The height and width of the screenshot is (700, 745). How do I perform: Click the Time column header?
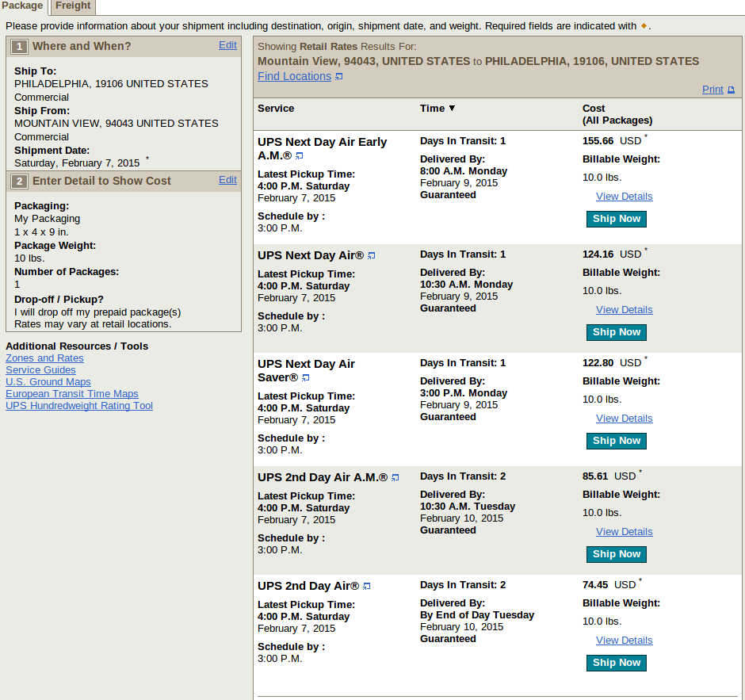coord(433,109)
